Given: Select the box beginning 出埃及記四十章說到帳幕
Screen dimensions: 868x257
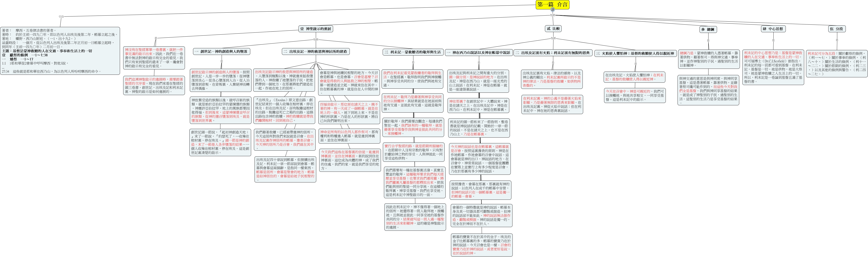Looking at the screenshot, I should pos(285,169).
